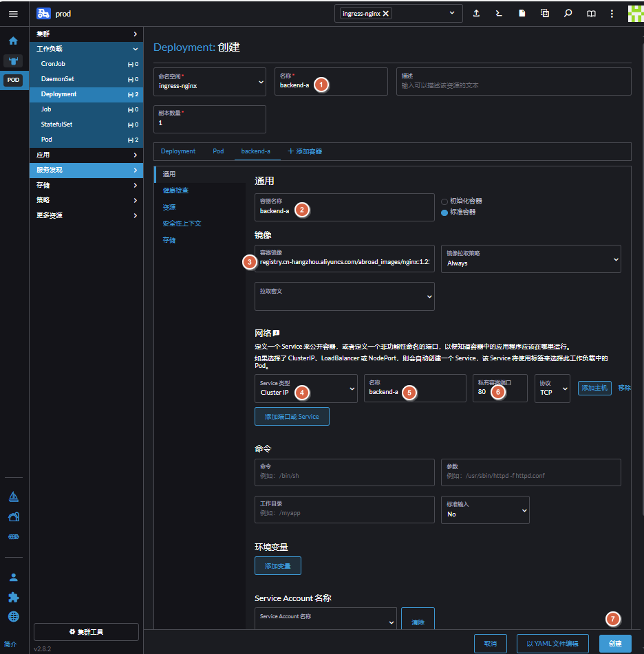Image resolution: width=644 pixels, height=654 pixels.
Task: Click the download KubeConfig file icon
Action: 522,14
